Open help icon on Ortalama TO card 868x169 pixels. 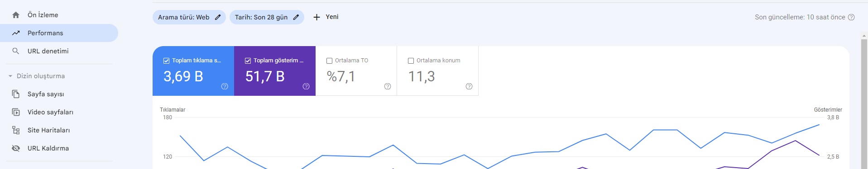coord(388,86)
